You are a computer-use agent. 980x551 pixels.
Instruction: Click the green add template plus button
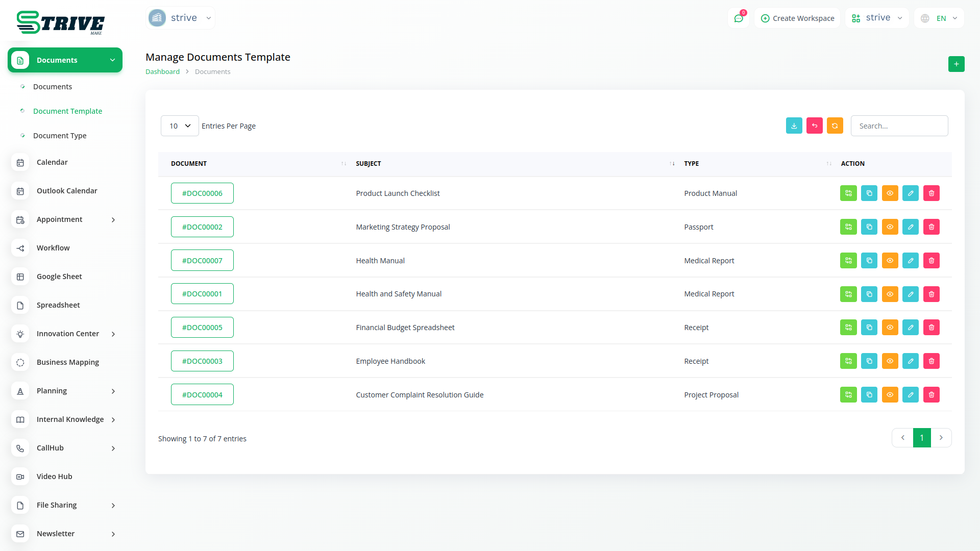coord(956,64)
